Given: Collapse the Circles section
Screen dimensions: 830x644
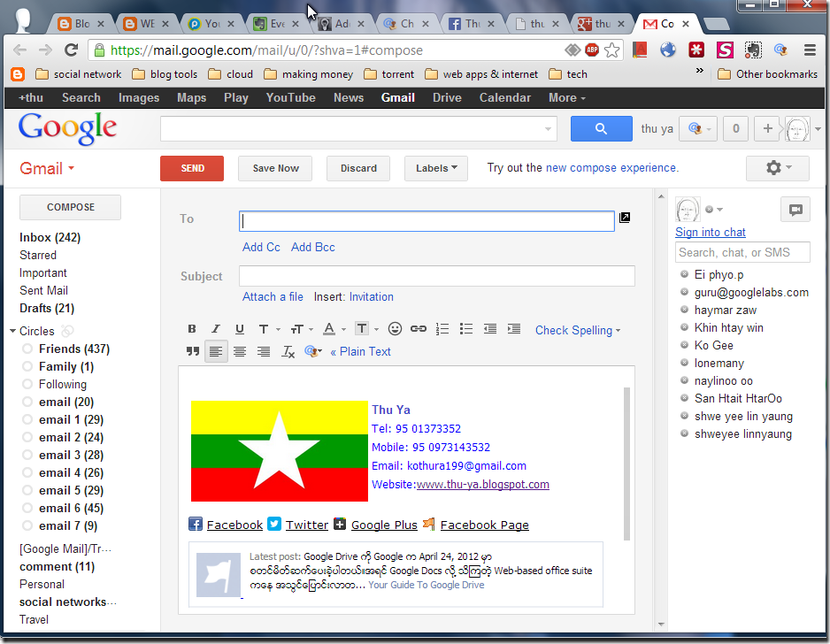Looking at the screenshot, I should point(12,331).
